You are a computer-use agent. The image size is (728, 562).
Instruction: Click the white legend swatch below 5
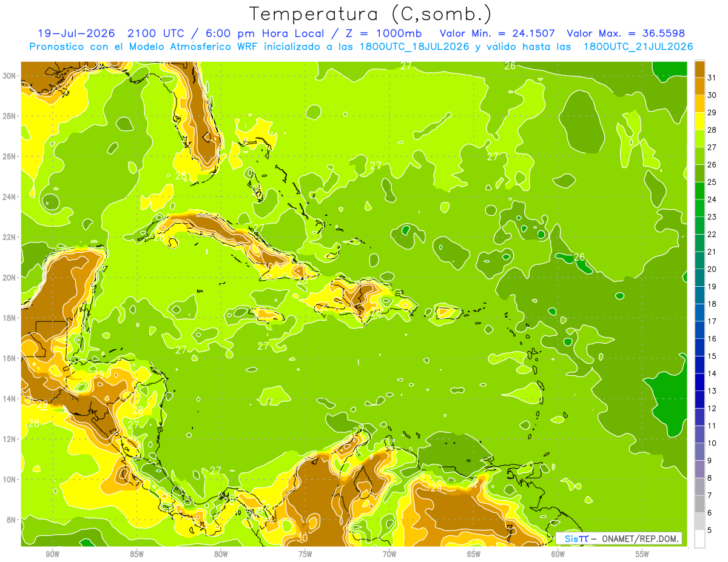click(x=699, y=539)
